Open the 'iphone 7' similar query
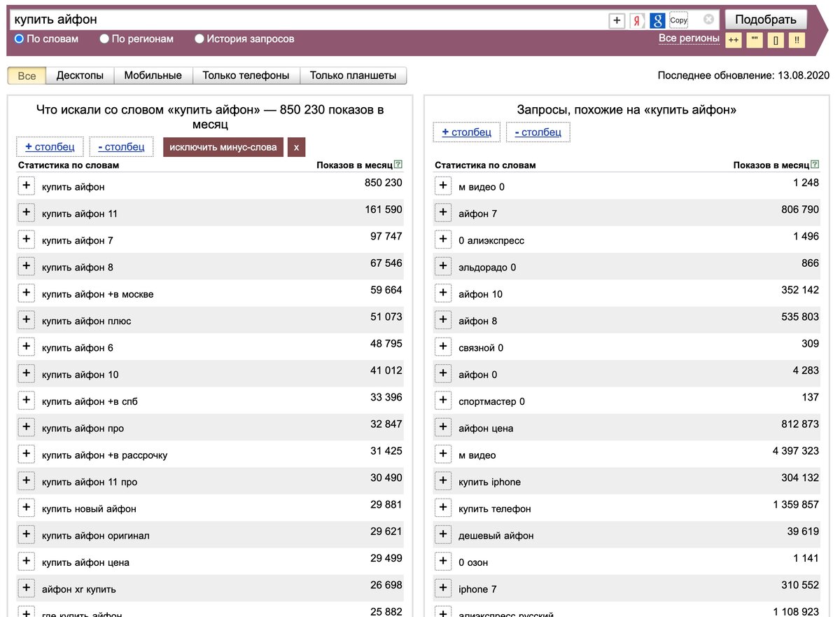 477,589
